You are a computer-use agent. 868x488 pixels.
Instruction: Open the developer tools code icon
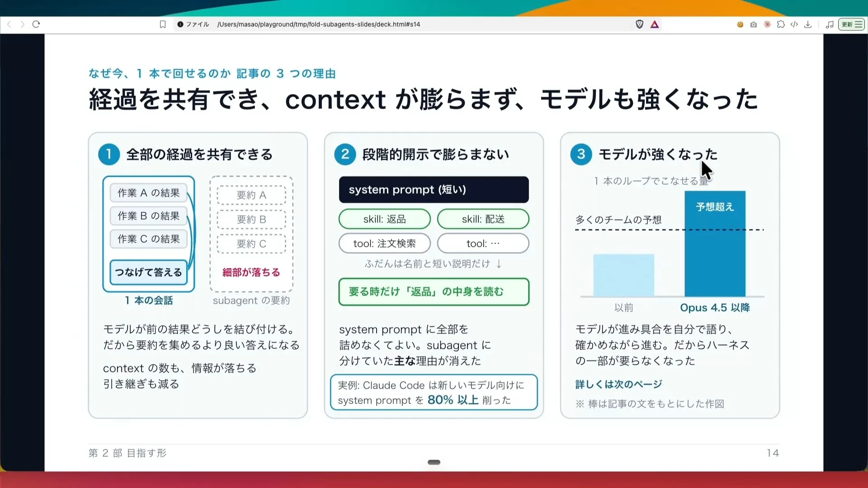[x=794, y=24]
